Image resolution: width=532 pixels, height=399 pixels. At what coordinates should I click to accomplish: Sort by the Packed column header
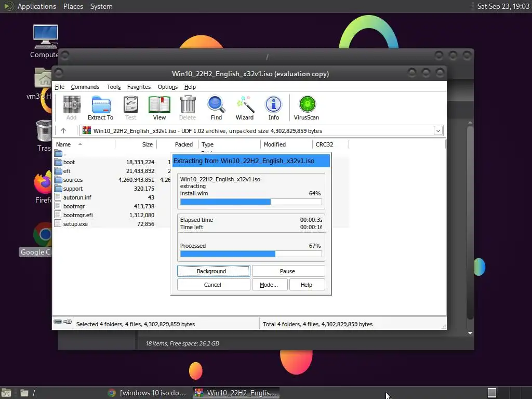click(178, 144)
